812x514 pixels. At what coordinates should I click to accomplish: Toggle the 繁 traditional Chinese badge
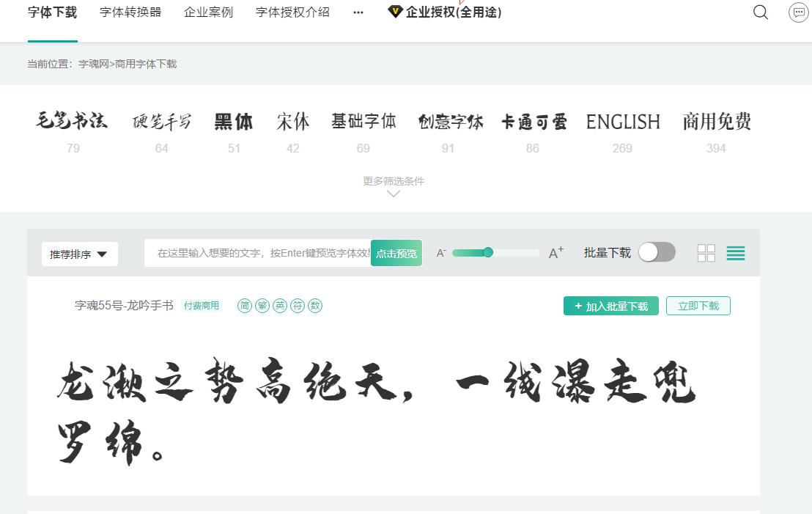pyautogui.click(x=262, y=306)
